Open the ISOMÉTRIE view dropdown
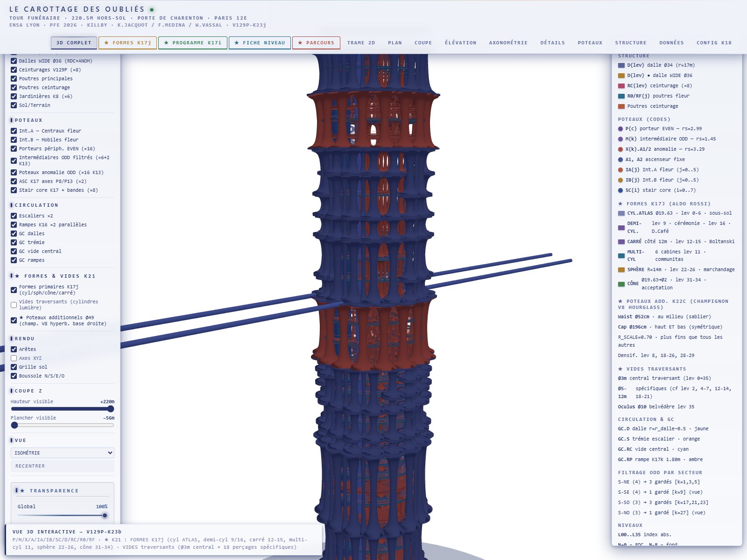 click(x=63, y=453)
